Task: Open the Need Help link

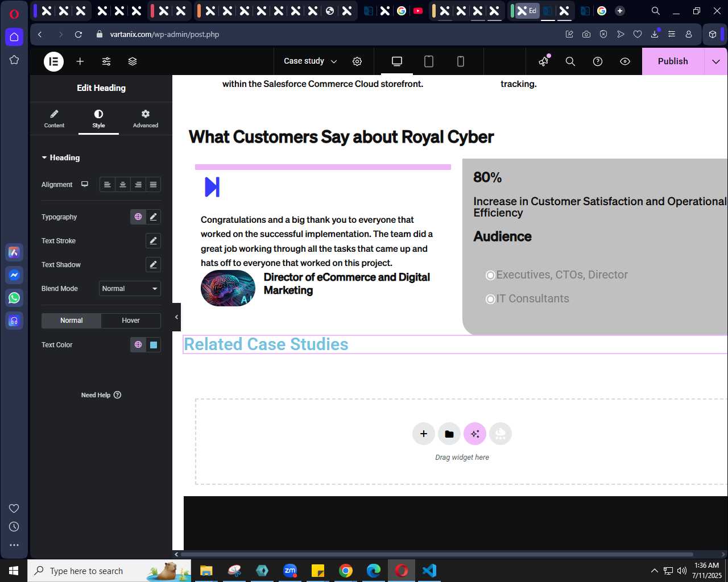Action: pos(101,395)
